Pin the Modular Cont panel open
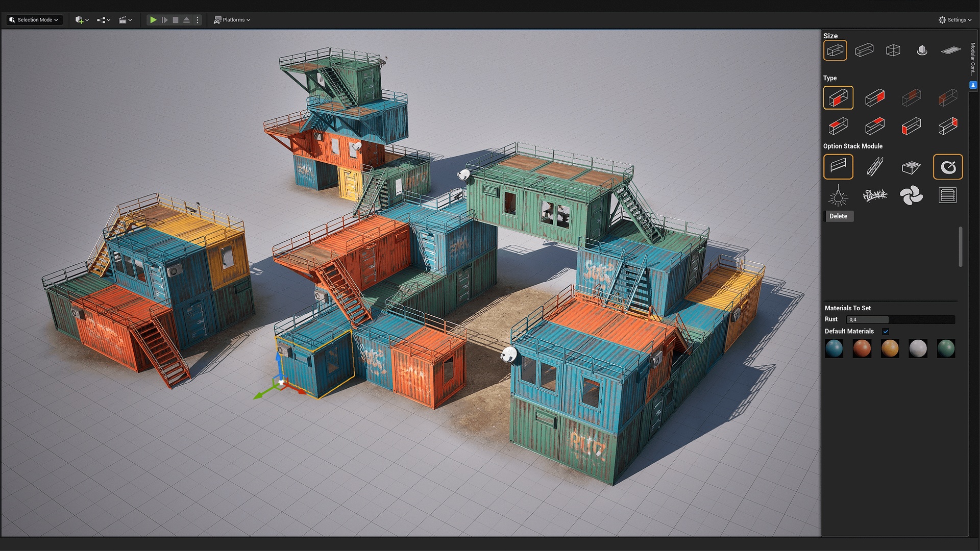The image size is (980, 551). coord(973,85)
